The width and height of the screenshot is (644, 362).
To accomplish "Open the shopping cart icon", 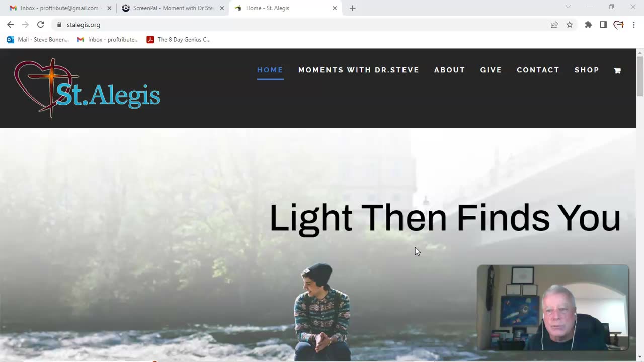I will tap(617, 71).
